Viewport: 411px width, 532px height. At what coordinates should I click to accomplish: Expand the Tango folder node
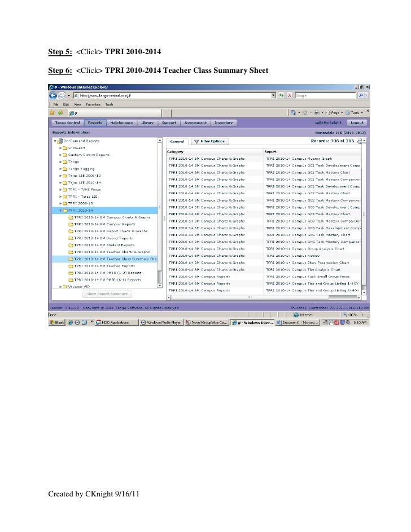click(x=61, y=162)
